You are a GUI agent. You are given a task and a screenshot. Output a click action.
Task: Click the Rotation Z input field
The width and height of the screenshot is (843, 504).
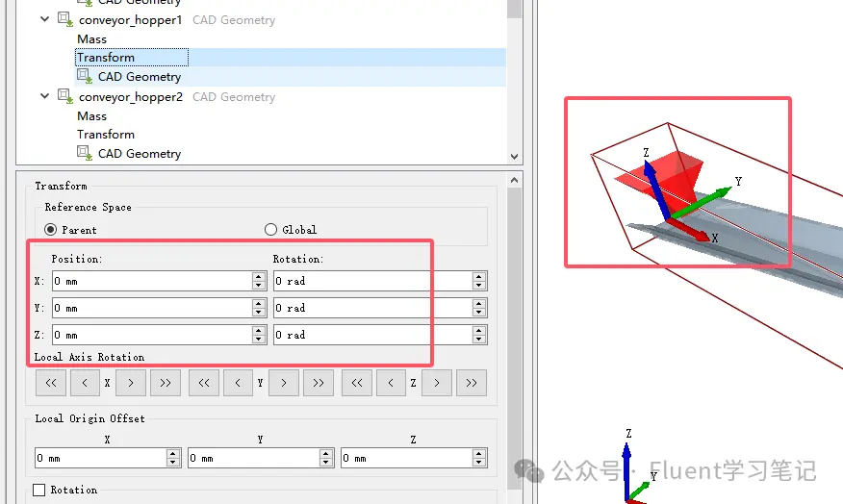(373, 335)
